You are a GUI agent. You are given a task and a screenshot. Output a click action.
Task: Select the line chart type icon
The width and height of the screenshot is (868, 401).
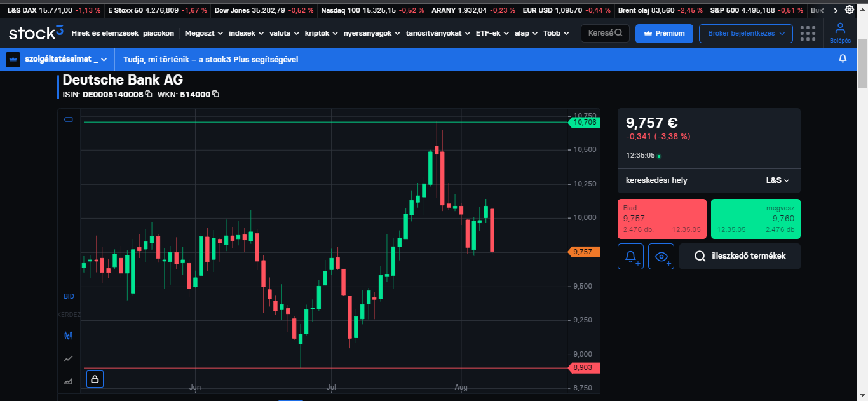pyautogui.click(x=69, y=358)
